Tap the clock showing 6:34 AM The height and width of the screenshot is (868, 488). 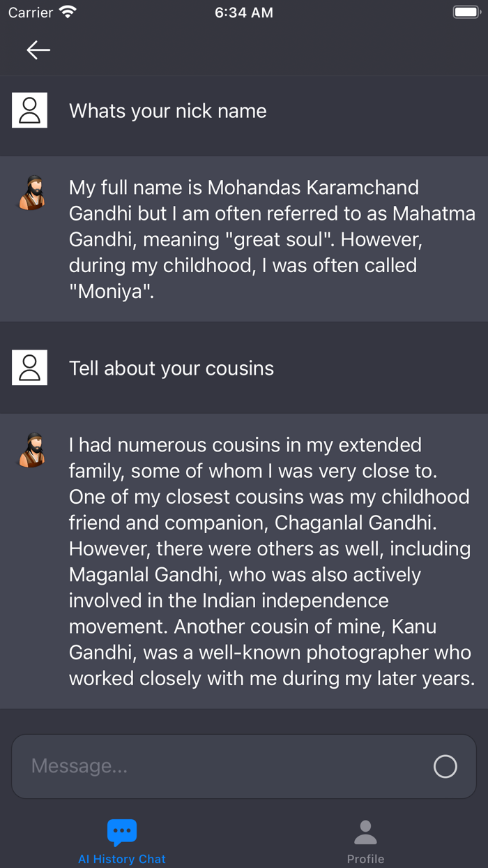tap(243, 12)
